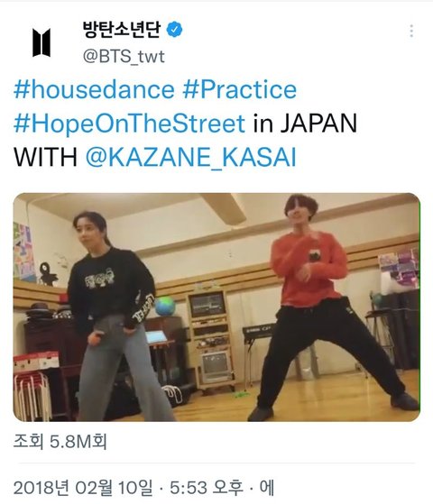This screenshot has height=504, width=433.
Task: Click the word WITH in tweet
Action: click(x=45, y=157)
